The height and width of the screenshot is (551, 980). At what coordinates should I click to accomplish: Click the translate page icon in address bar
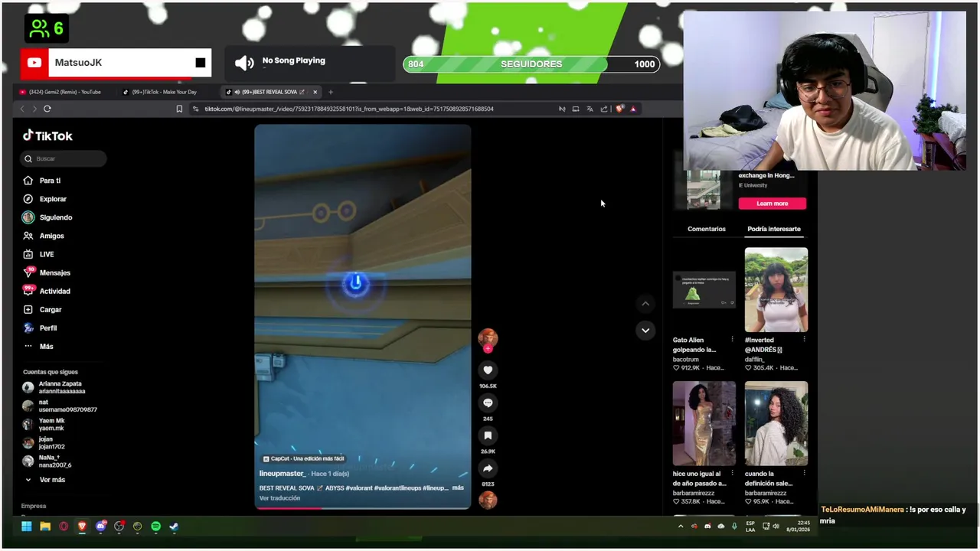(x=590, y=109)
